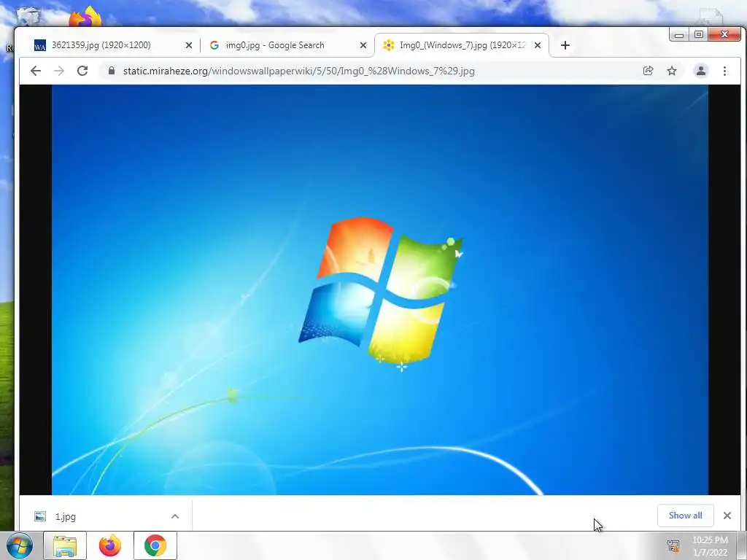747x560 pixels.
Task: Click Chrome icon in the taskbar
Action: (x=155, y=545)
